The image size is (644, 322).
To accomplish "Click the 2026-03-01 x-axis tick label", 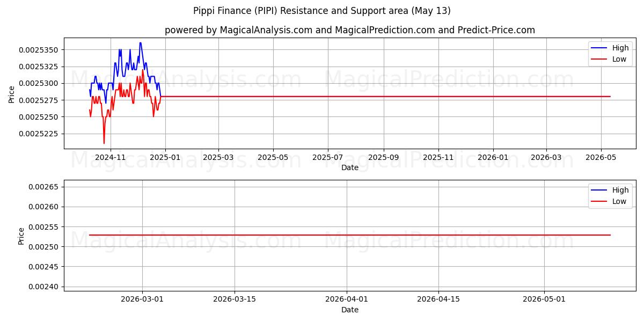I will [142, 299].
